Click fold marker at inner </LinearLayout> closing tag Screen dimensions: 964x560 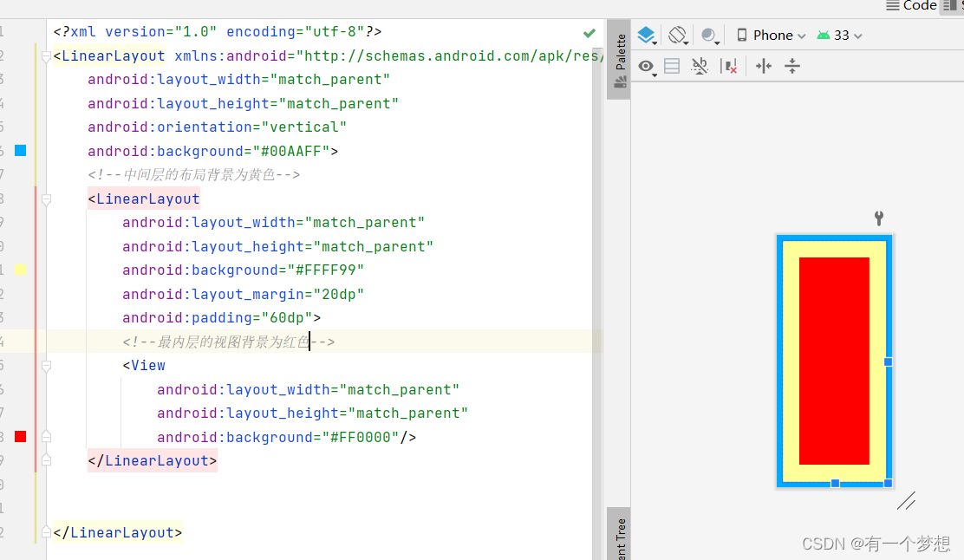pyautogui.click(x=46, y=460)
